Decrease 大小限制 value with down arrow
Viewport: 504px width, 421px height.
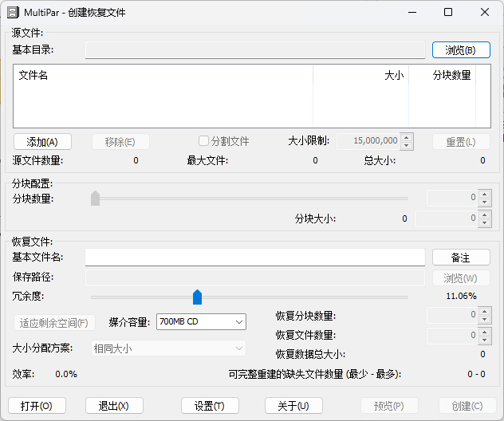[407, 146]
